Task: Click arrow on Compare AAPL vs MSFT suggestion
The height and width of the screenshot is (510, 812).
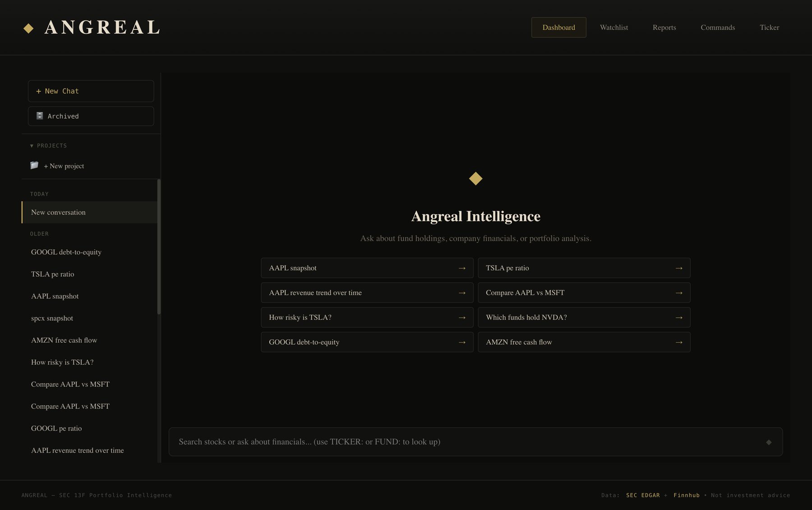Action: point(679,293)
